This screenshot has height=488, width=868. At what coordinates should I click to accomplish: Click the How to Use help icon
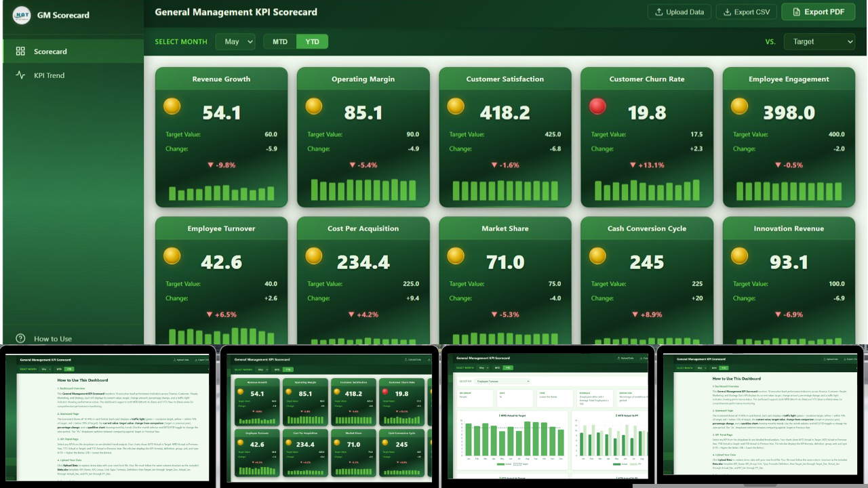[20, 339]
